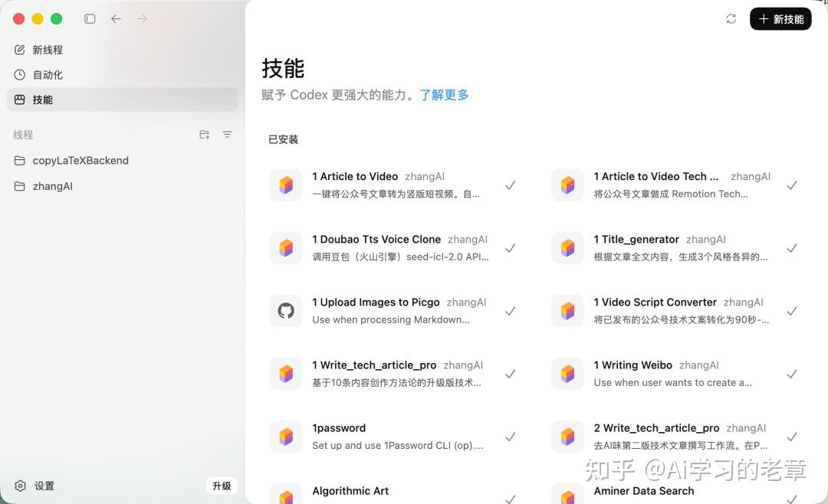
Task: Click the 1 Article to Video Tech skill icon
Action: coord(567,185)
